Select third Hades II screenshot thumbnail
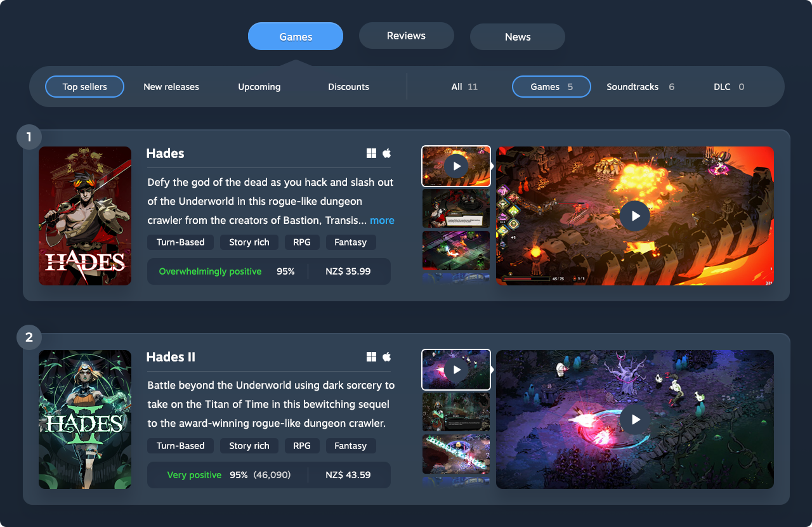This screenshot has width=812, height=527. 456,453
